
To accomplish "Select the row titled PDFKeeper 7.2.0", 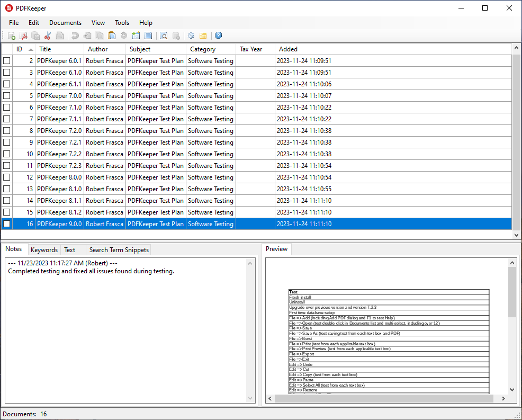I will tap(256, 131).
